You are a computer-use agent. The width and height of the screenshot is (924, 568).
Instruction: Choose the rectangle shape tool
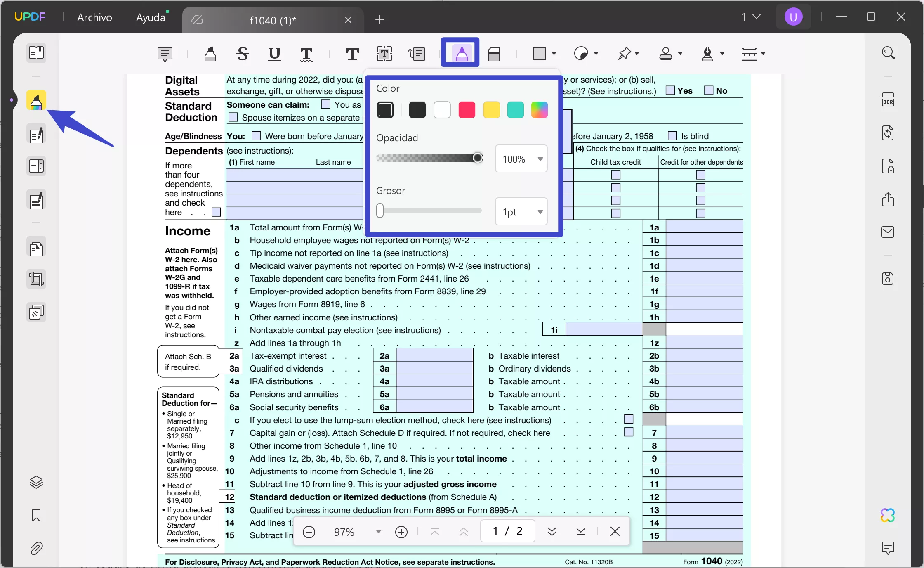point(540,54)
